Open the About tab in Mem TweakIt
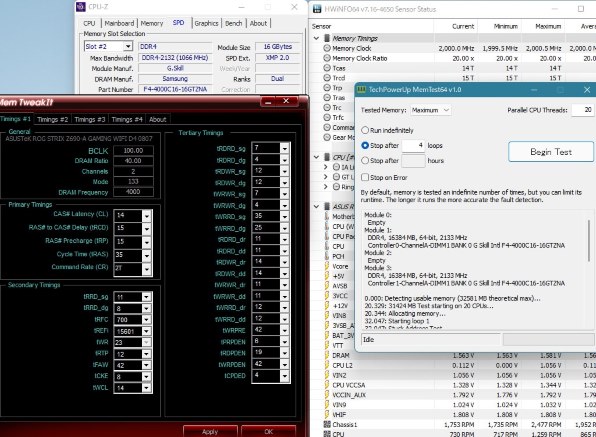This screenshot has width=596, height=437. [x=158, y=119]
